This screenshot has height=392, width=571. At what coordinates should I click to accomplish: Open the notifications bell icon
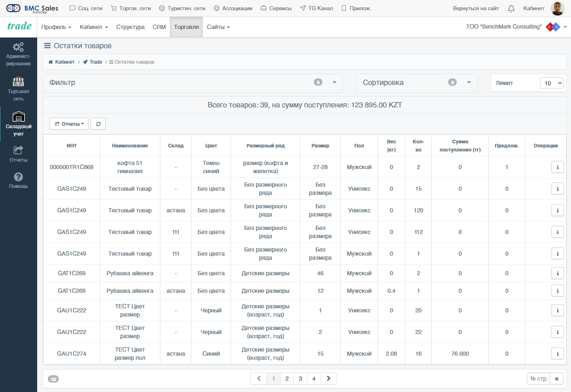click(x=511, y=8)
